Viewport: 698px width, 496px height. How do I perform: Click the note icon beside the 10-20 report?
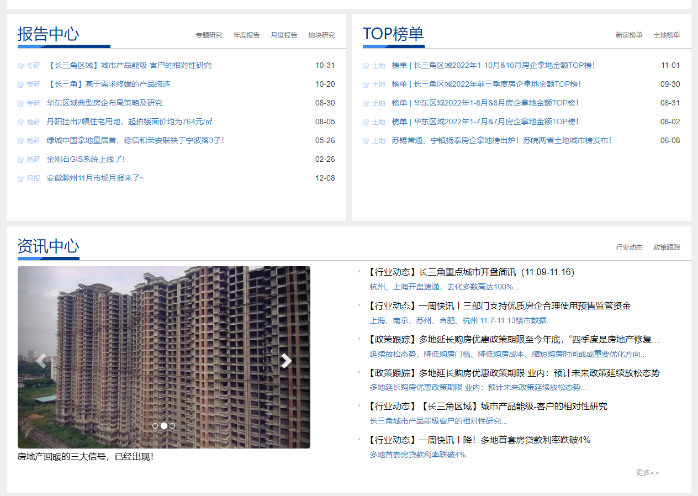click(20, 85)
